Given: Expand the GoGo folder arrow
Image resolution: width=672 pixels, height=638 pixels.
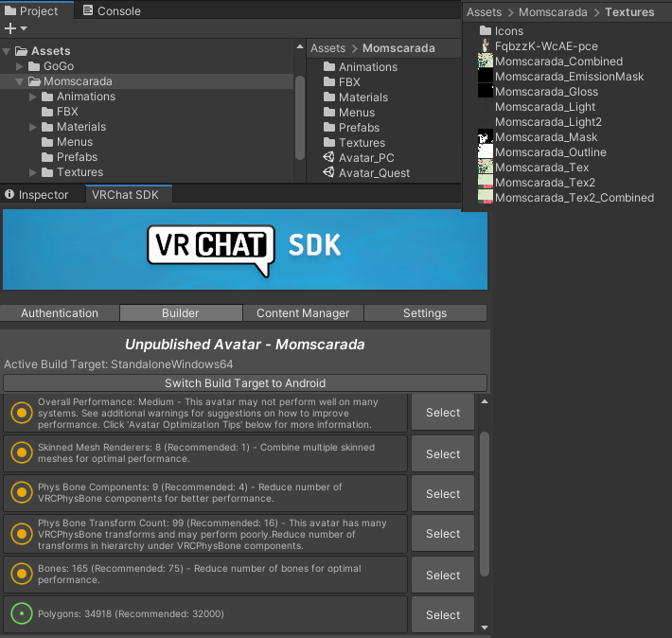Looking at the screenshot, I should [19, 66].
